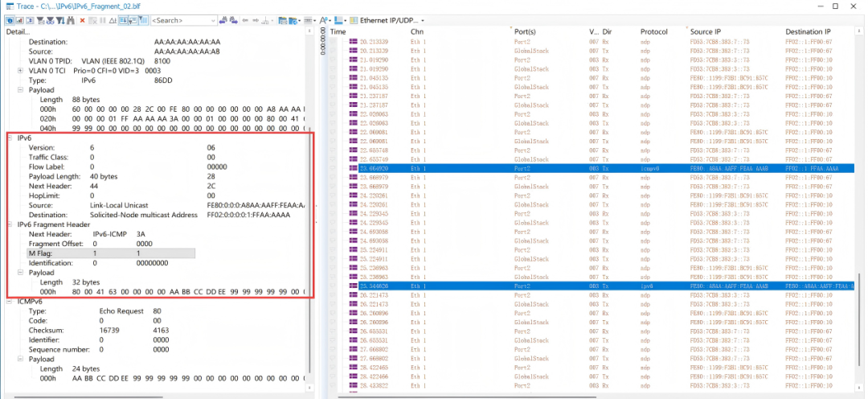
Task: Click the Source IP column header
Action: point(707,31)
